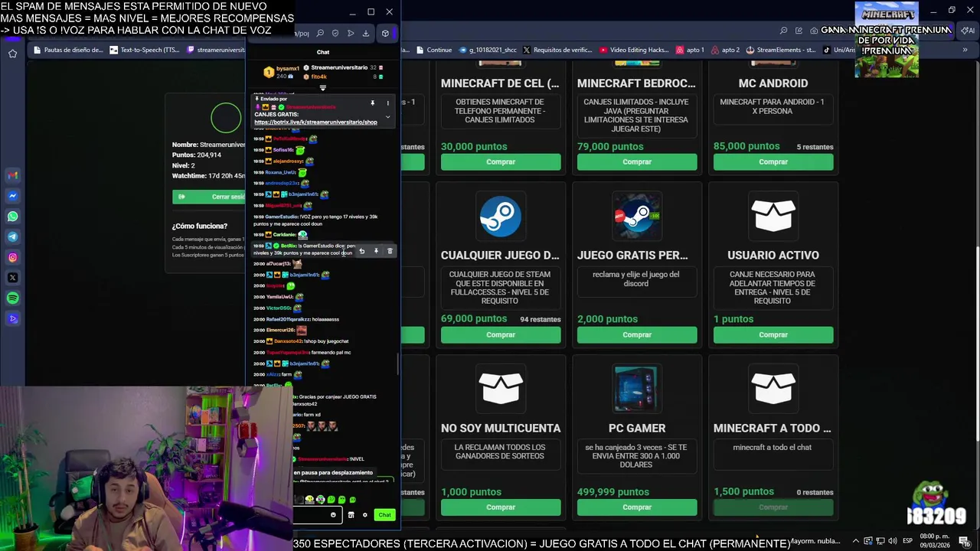980x551 pixels.
Task: Open the X (Twitter) sidebar shortcut
Action: [12, 278]
